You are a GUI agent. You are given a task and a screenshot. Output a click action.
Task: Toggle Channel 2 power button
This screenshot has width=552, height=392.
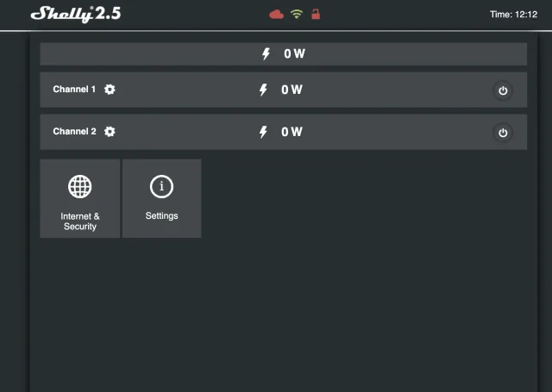click(503, 133)
